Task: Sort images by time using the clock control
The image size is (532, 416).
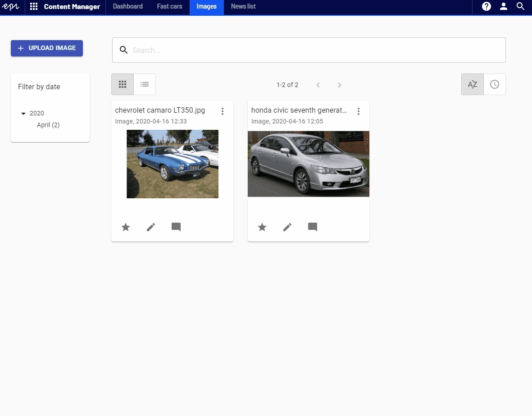Action: tap(495, 84)
